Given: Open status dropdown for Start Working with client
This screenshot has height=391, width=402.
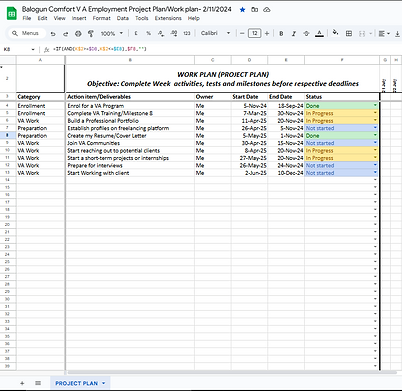Looking at the screenshot, I should [x=375, y=173].
